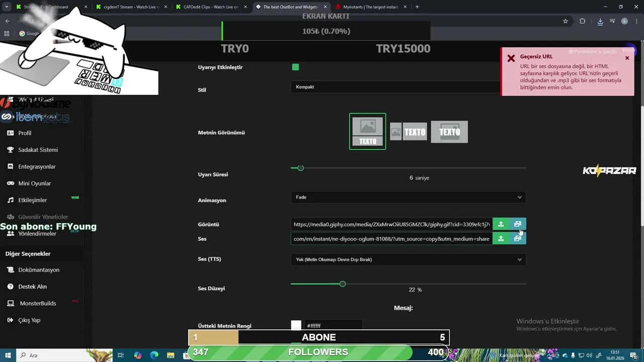The width and height of the screenshot is (644, 362).
Task: Open the system tray volume icon
Action: click(589, 355)
